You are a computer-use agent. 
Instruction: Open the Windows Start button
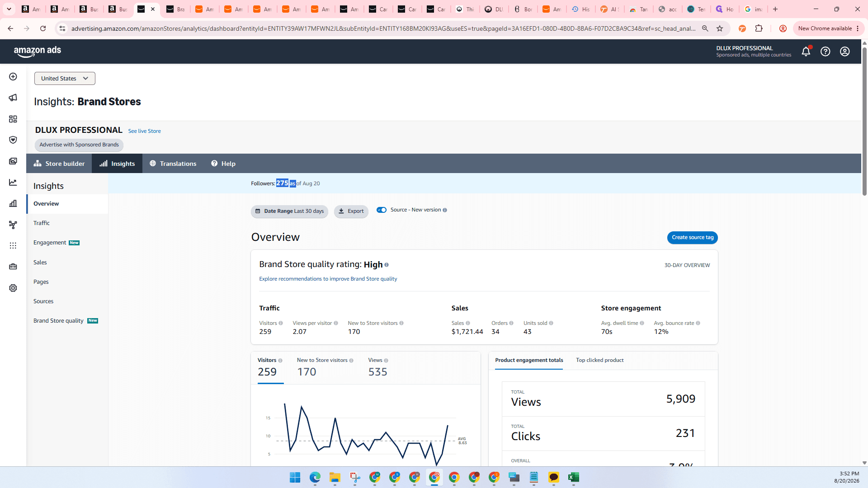point(295,478)
